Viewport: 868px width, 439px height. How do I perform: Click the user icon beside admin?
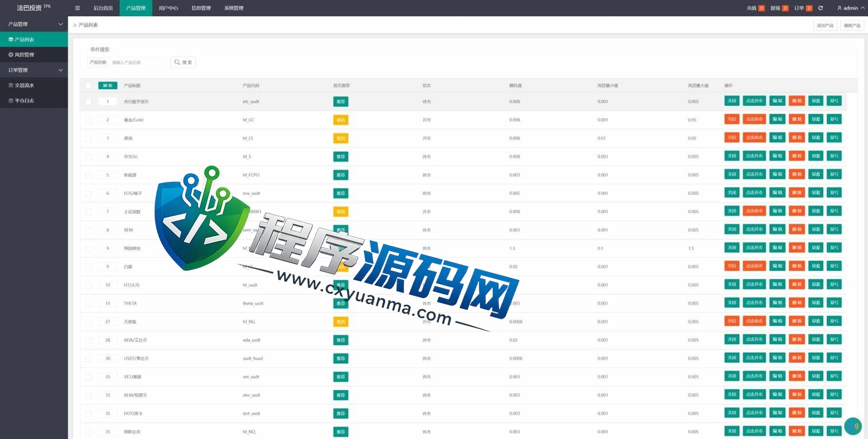tap(839, 8)
